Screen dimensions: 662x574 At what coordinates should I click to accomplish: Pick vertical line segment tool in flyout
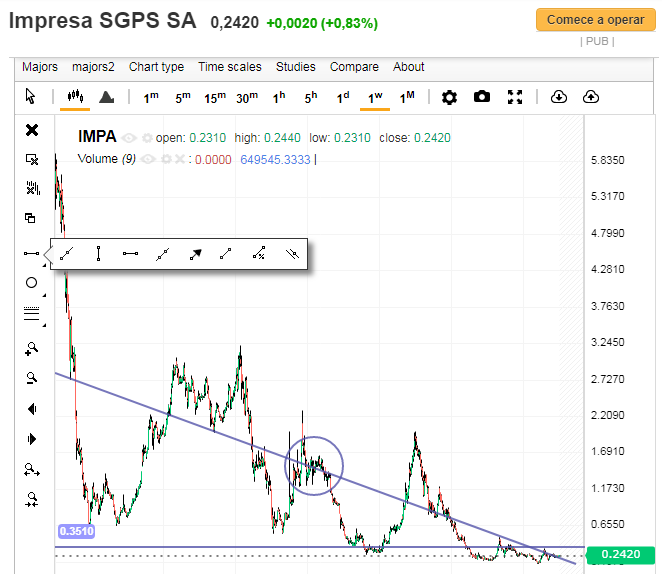pos(98,254)
